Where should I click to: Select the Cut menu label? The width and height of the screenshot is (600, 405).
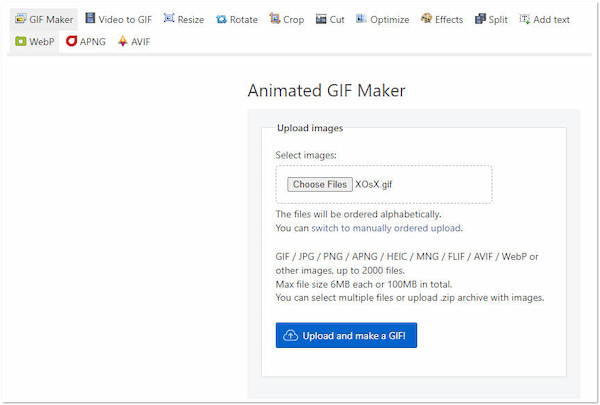pos(337,20)
